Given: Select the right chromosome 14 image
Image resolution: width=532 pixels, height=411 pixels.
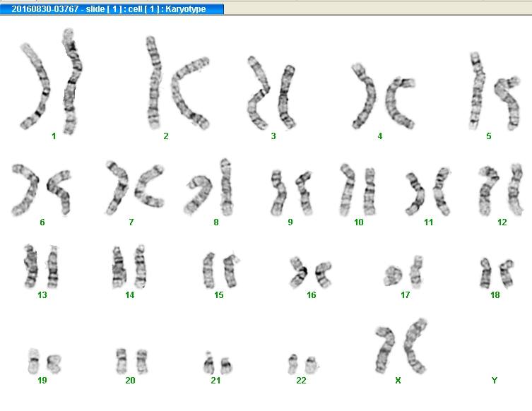Looking at the screenshot, I should [x=140, y=267].
